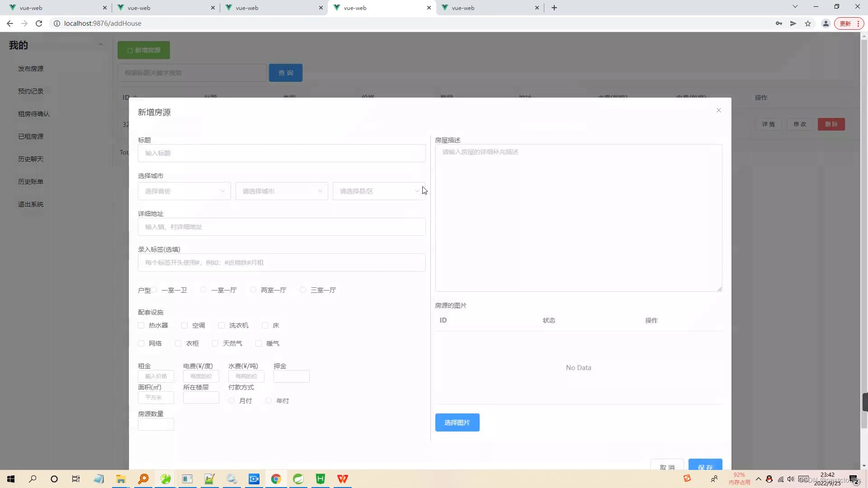Select the 月付 payment option
Screen dimensions: 868x488
click(x=231, y=400)
